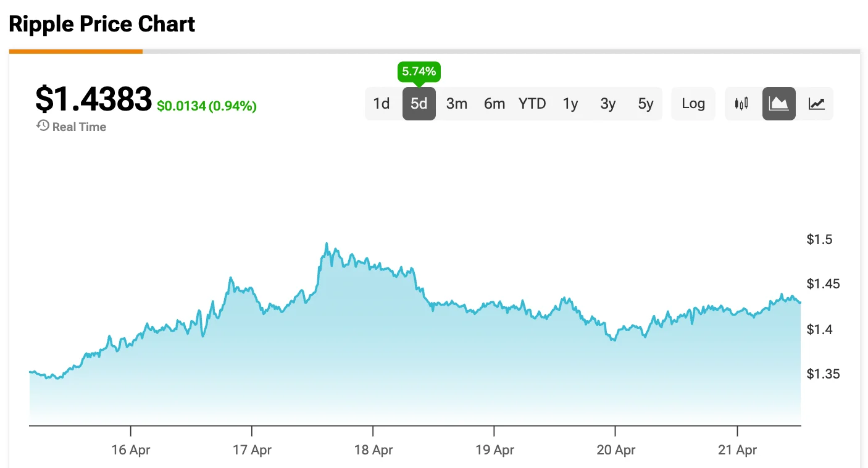This screenshot has height=468, width=868.
Task: Click the green 5.74% change badge
Action: tap(419, 71)
